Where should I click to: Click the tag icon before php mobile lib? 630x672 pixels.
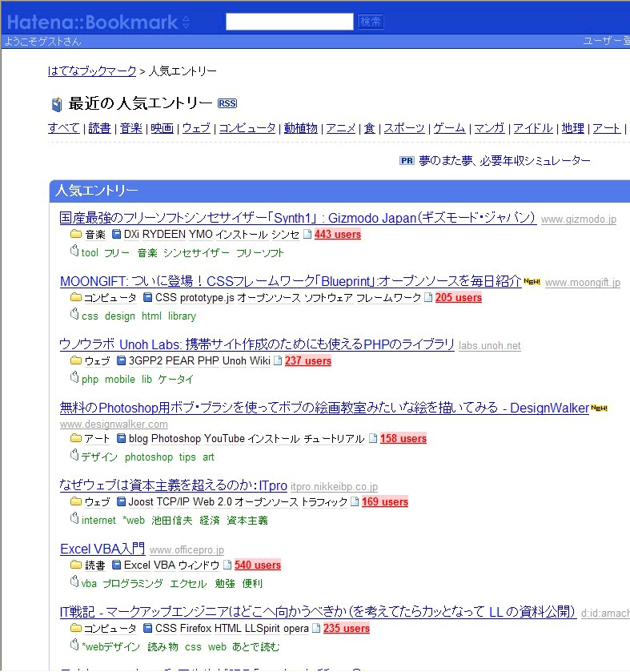[74, 377]
